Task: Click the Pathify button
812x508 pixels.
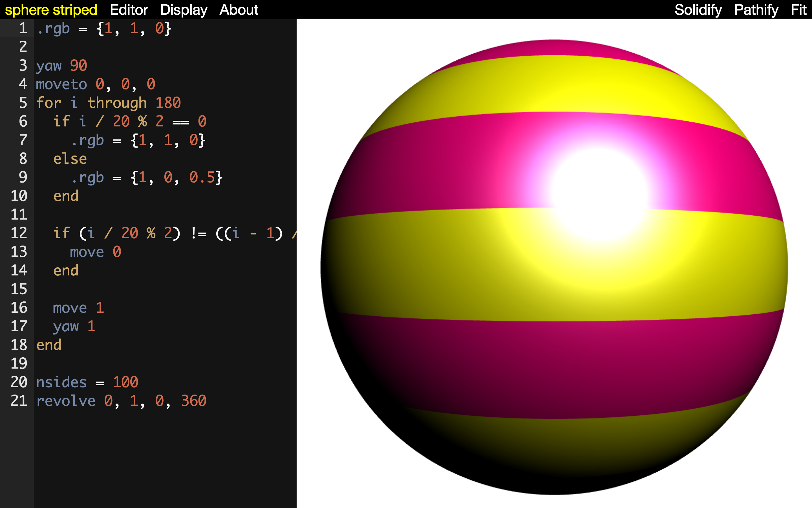Action: (x=756, y=10)
